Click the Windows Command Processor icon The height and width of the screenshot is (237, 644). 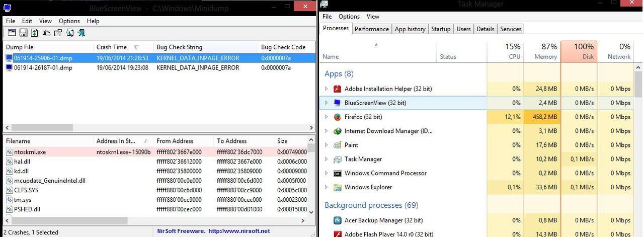click(x=337, y=174)
